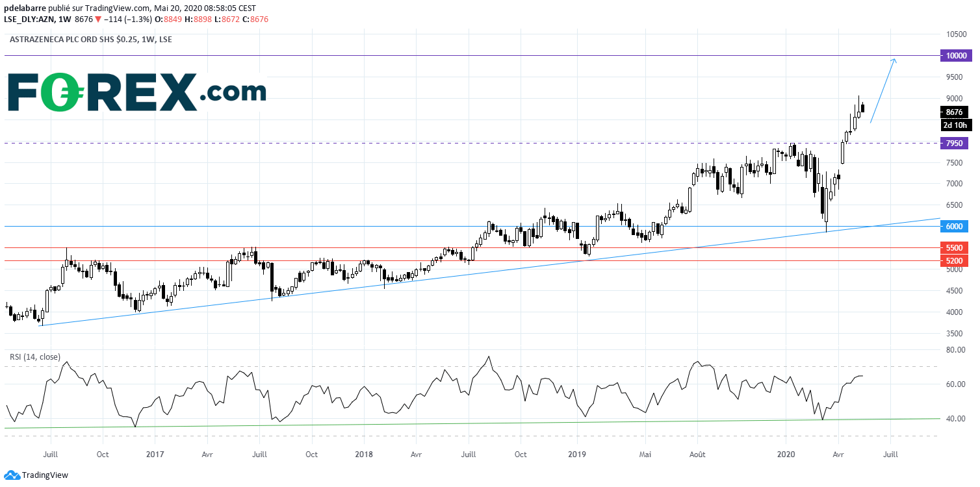Click the 9000 price axis value
The image size is (980, 487).
tap(955, 99)
